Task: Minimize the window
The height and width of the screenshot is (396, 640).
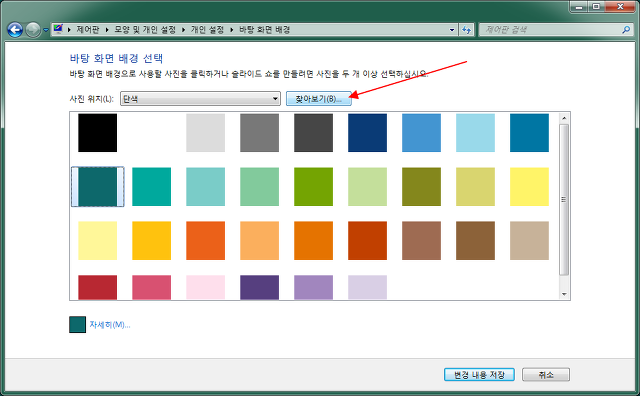Action: point(579,7)
